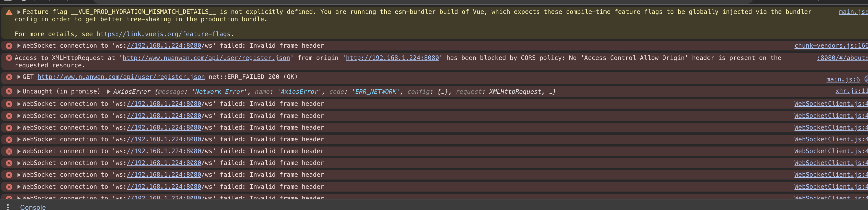Click the register.json URL in the GET error
The width and height of the screenshot is (868, 210).
121,77
